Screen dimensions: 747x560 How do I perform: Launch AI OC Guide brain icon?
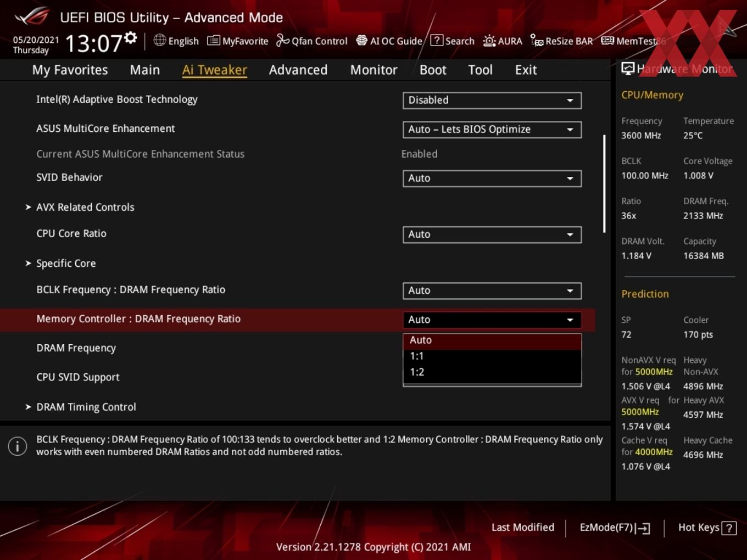click(361, 41)
